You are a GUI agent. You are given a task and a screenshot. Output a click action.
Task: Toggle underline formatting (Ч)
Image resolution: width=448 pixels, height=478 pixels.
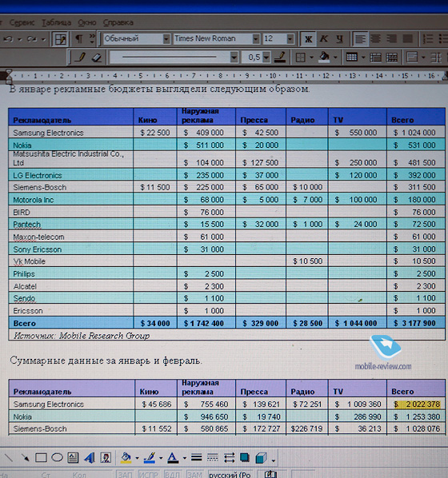point(339,39)
